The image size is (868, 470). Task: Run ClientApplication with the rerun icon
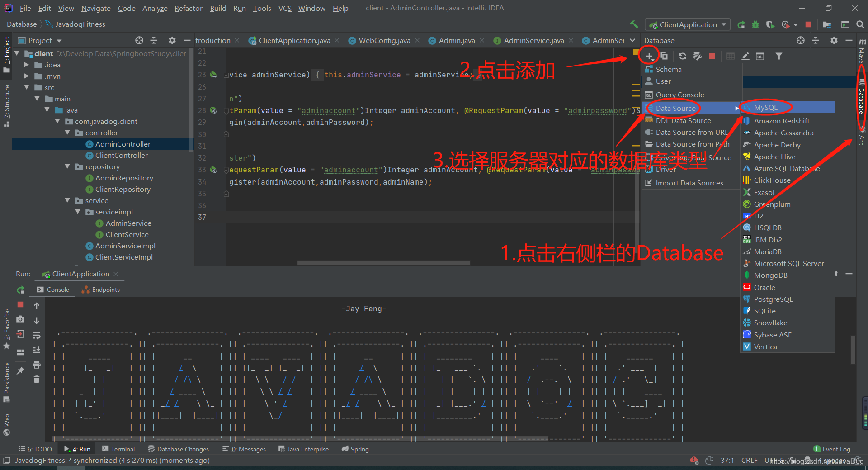(x=741, y=25)
